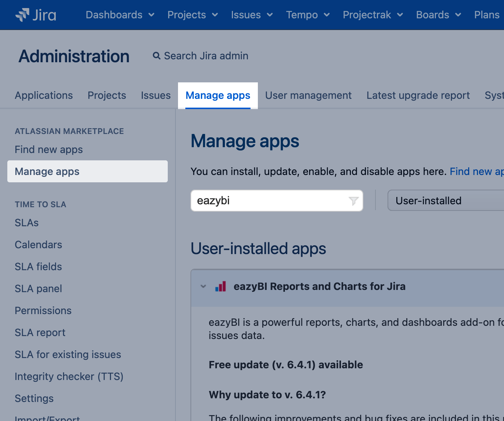
Task: Open the Projects dropdown in the top navigation
Action: 193,15
